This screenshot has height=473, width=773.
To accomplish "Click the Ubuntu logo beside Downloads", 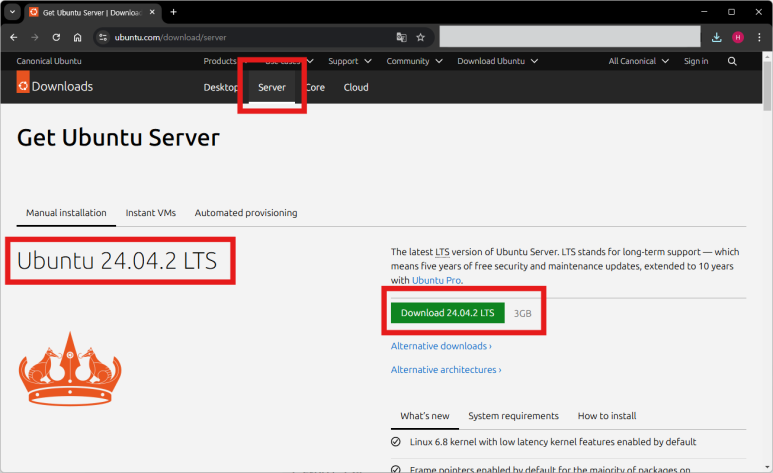I will click(23, 82).
